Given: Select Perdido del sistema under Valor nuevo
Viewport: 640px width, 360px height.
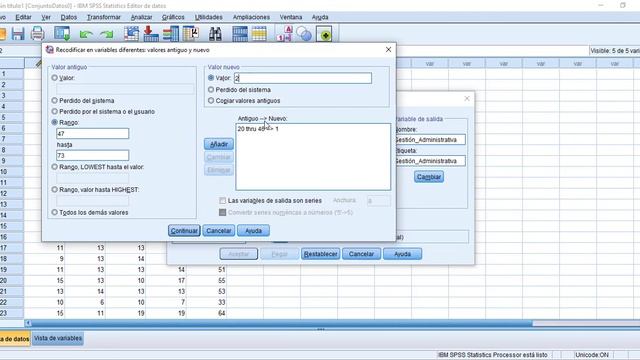Looking at the screenshot, I should (x=211, y=89).
